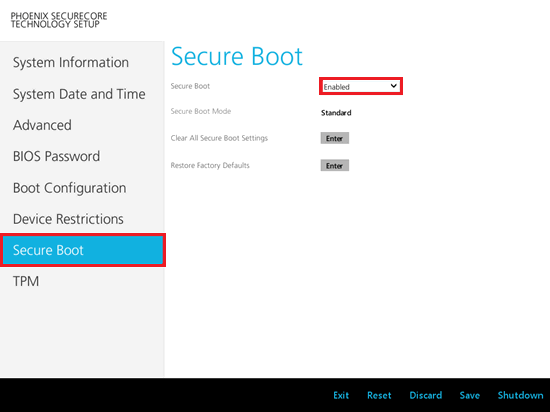Expand the Secure Boot Enabled dropdown

tap(361, 86)
